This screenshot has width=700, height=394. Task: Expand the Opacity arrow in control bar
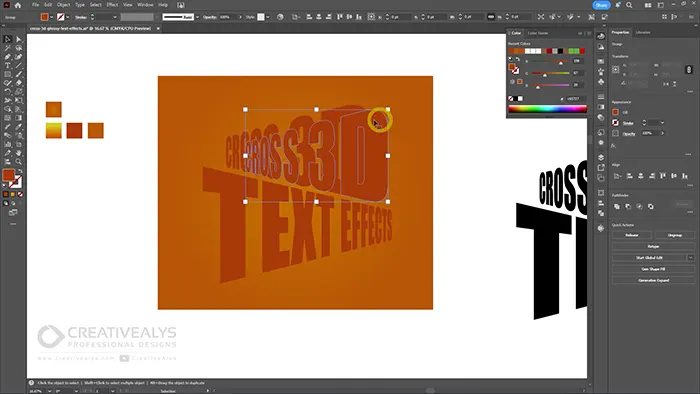pyautogui.click(x=240, y=17)
